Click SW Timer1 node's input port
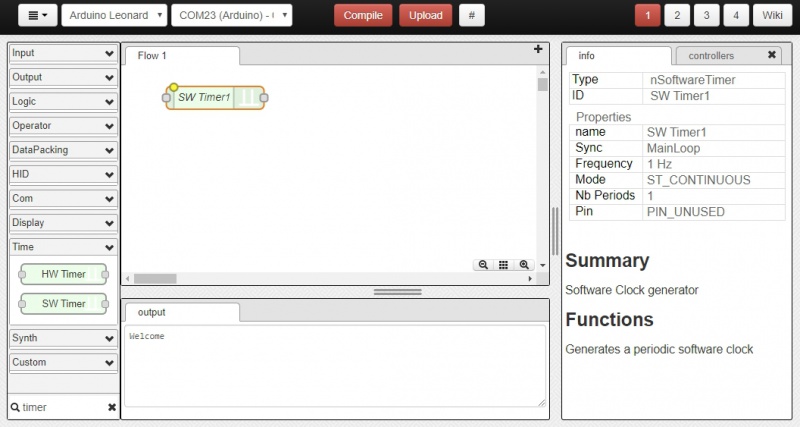Viewport: 800px width, 427px height. [166, 97]
